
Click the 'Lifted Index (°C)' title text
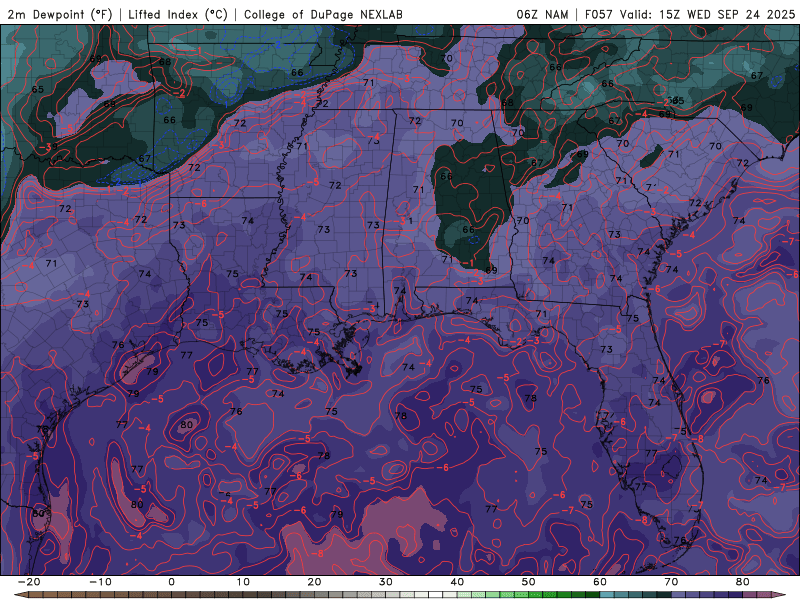(x=178, y=14)
